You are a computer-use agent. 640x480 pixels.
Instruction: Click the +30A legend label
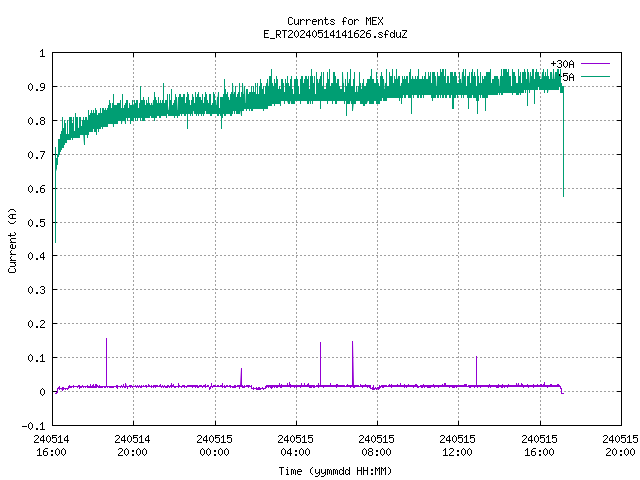click(x=562, y=64)
